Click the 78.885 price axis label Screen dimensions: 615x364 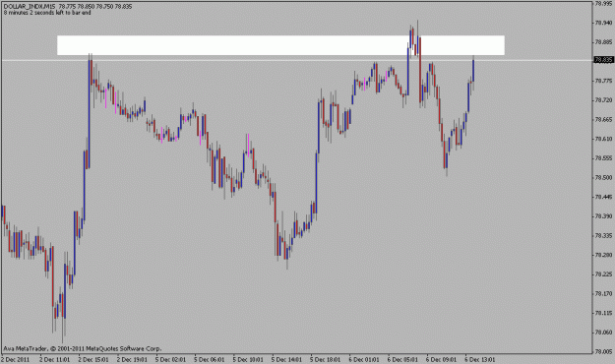(603, 41)
